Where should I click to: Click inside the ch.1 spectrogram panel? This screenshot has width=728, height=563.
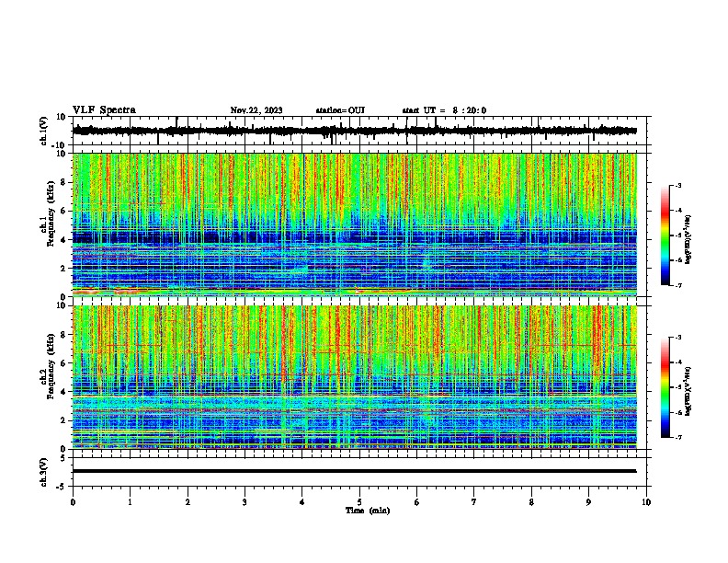click(354, 224)
